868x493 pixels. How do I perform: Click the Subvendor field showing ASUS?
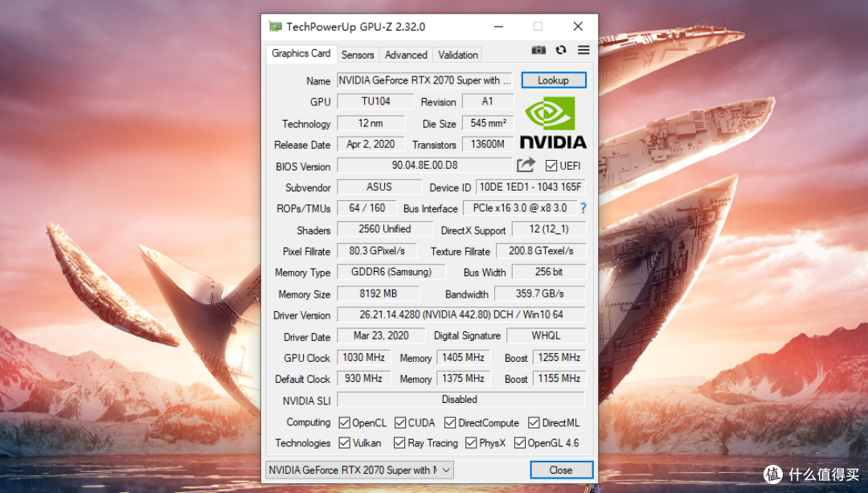pos(379,187)
